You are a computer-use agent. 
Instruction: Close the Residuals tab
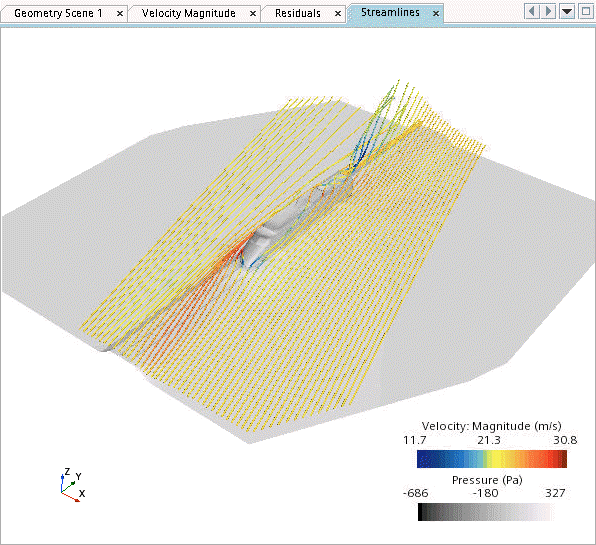338,14
